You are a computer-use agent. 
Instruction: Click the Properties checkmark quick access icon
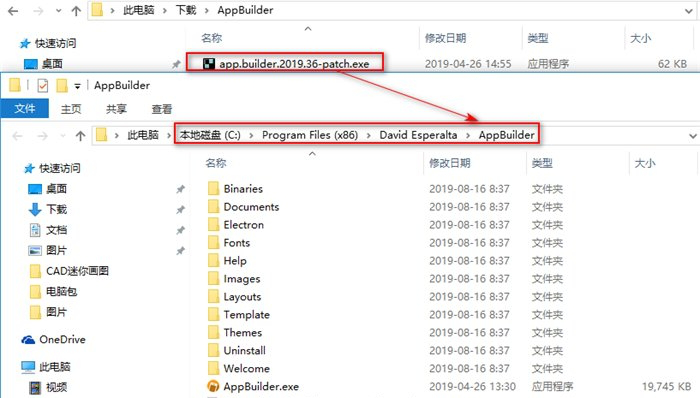tap(43, 85)
